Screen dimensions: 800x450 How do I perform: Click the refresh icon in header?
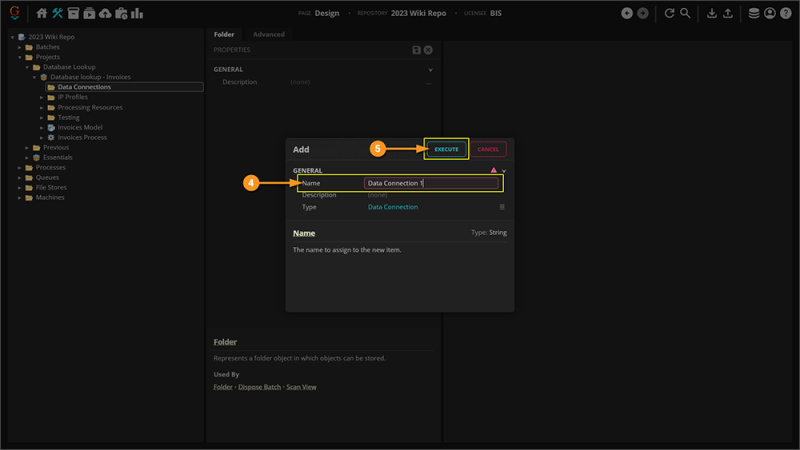click(x=669, y=14)
